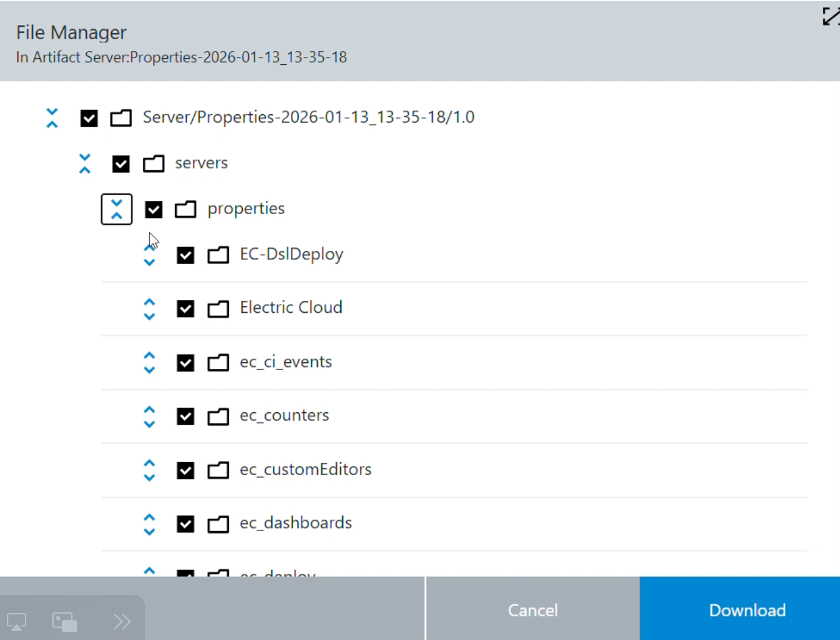Viewport: 840px width, 640px height.
Task: Click the Cancel button
Action: click(532, 610)
